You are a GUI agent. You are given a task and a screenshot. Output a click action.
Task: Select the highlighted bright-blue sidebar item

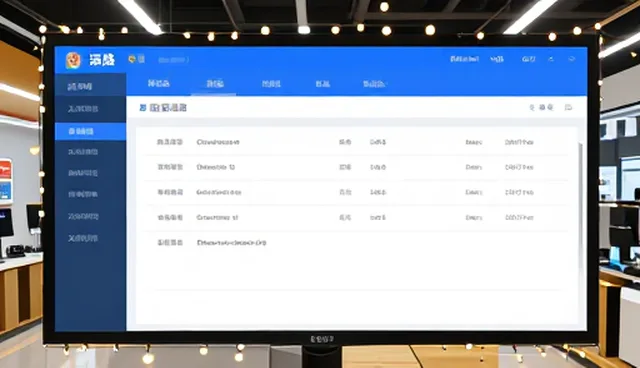pyautogui.click(x=90, y=131)
